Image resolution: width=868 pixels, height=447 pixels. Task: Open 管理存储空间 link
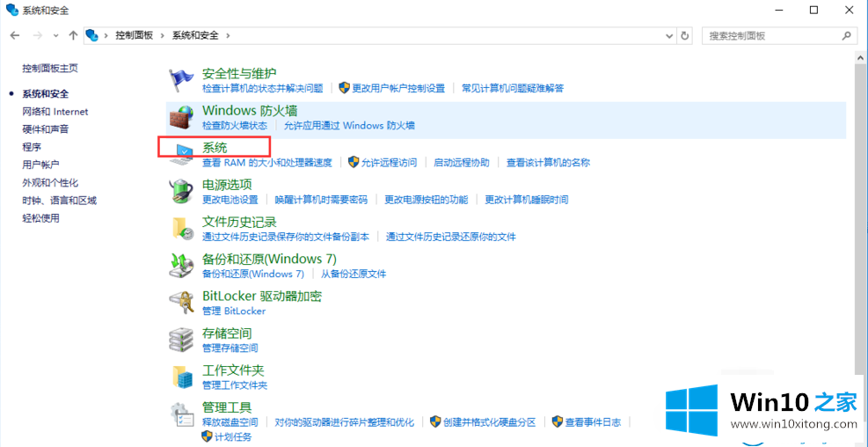coord(230,348)
